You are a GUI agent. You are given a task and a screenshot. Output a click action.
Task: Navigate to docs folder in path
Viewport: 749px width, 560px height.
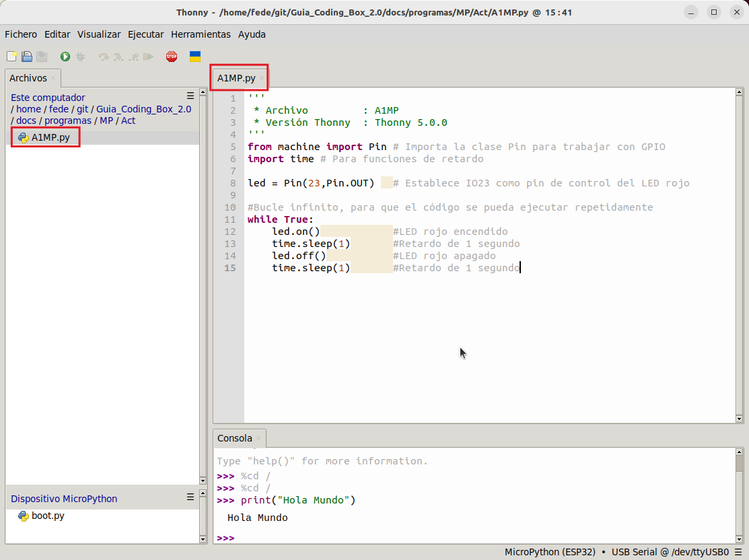(x=26, y=120)
